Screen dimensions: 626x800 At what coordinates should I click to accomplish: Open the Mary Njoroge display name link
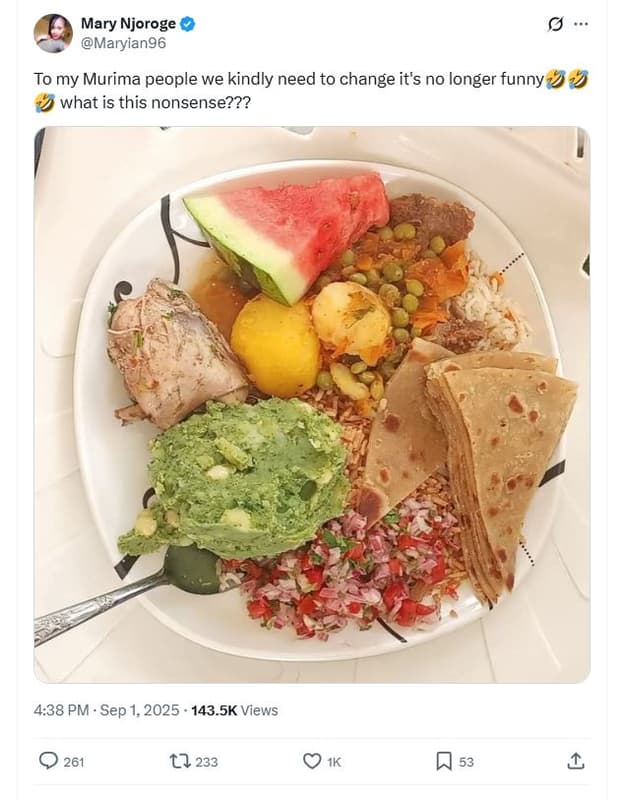click(128, 24)
